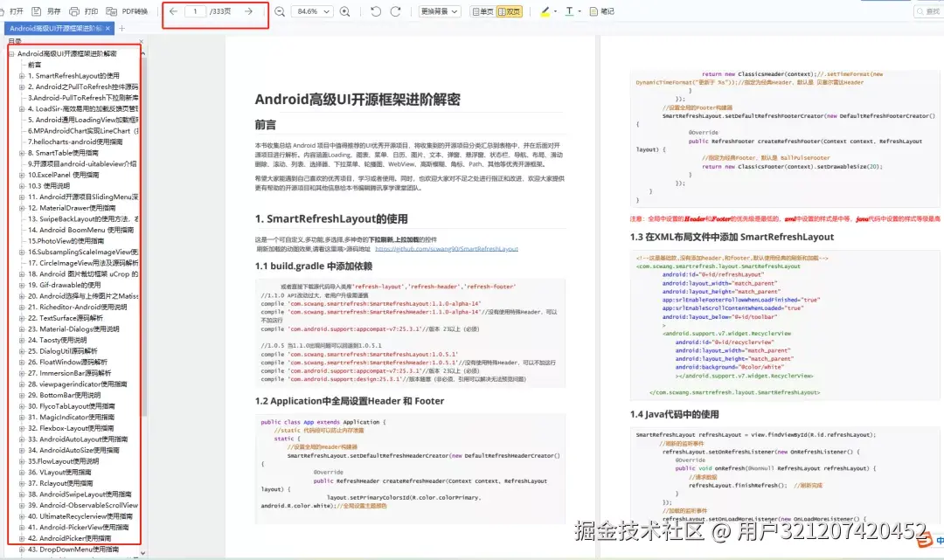Click heading 1.1 build.gradle 中添加依赖

(x=313, y=266)
